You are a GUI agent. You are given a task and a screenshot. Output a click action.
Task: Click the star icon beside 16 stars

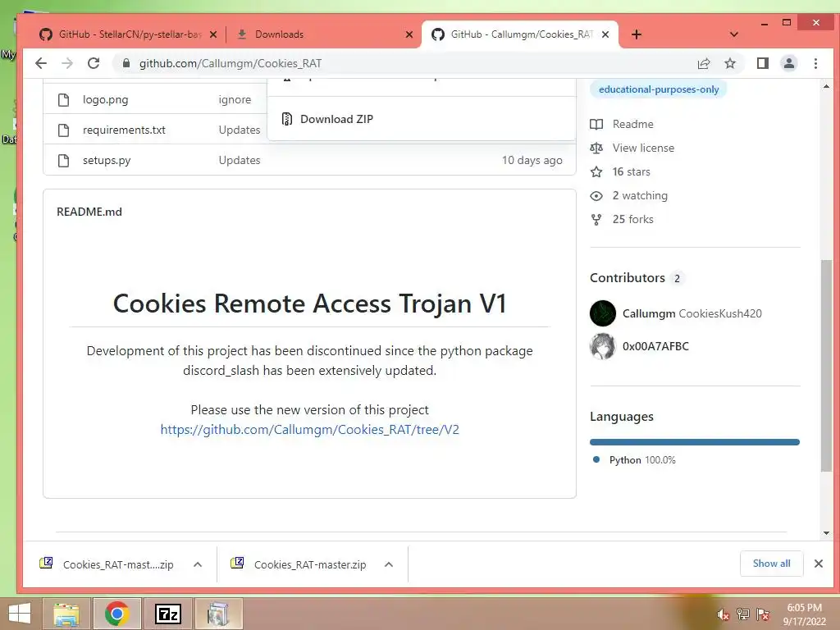point(596,172)
